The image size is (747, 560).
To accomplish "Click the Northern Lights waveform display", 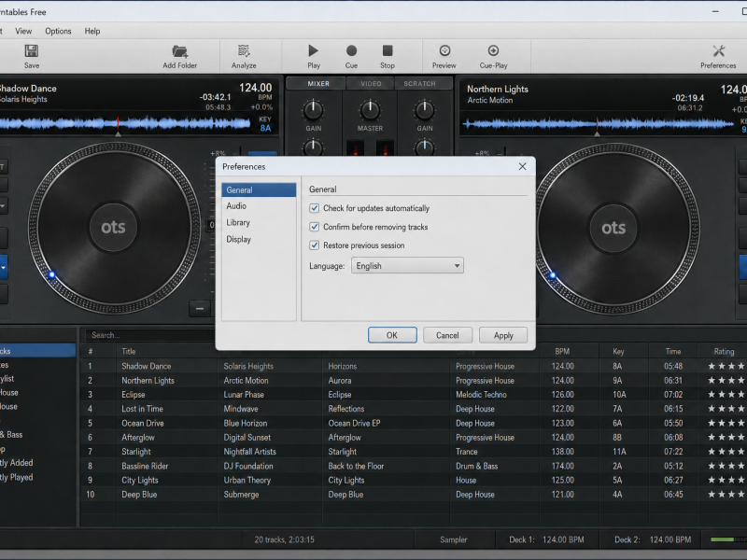I will point(599,124).
